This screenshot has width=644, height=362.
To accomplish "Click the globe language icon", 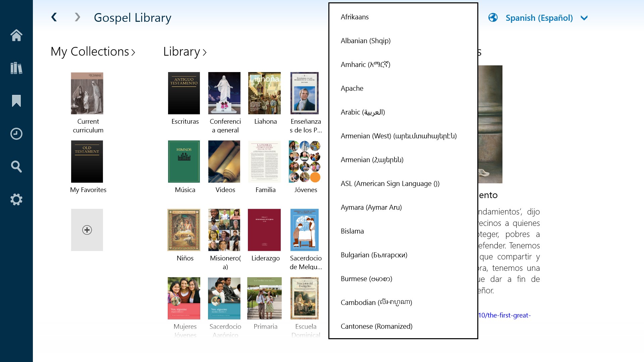I will click(x=493, y=17).
